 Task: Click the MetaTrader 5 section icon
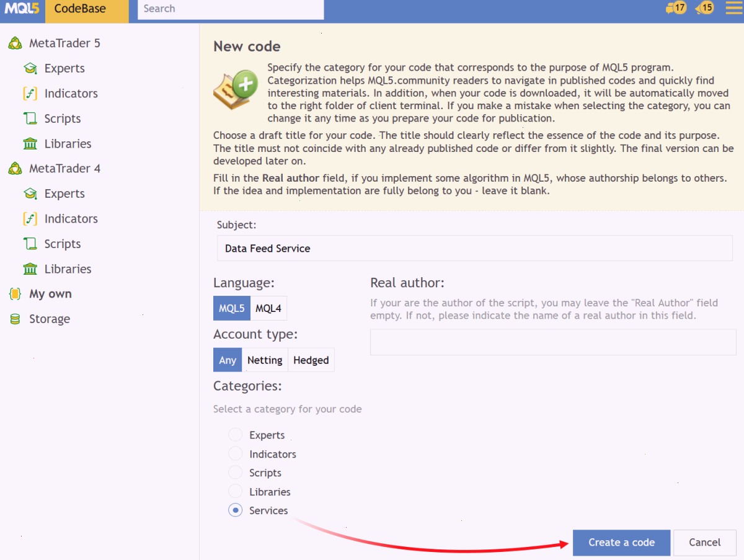pos(15,43)
